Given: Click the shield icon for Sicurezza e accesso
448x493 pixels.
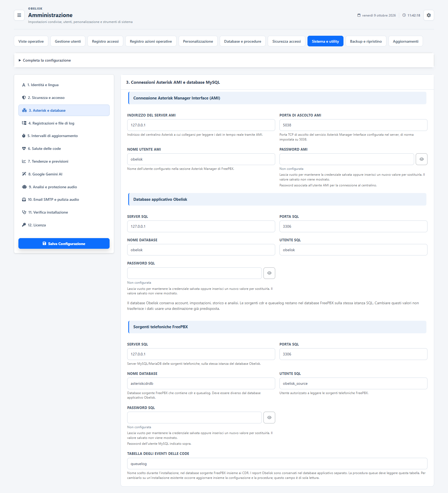Looking at the screenshot, I should point(24,98).
